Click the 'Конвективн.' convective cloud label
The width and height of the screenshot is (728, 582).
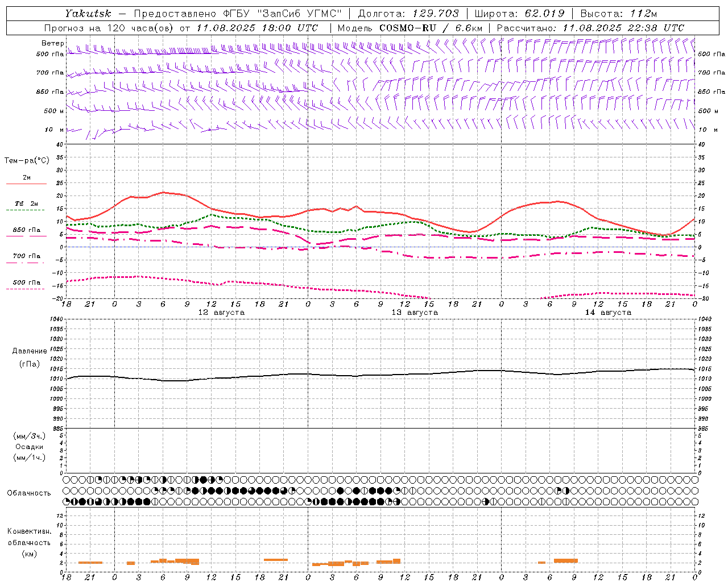(x=30, y=531)
